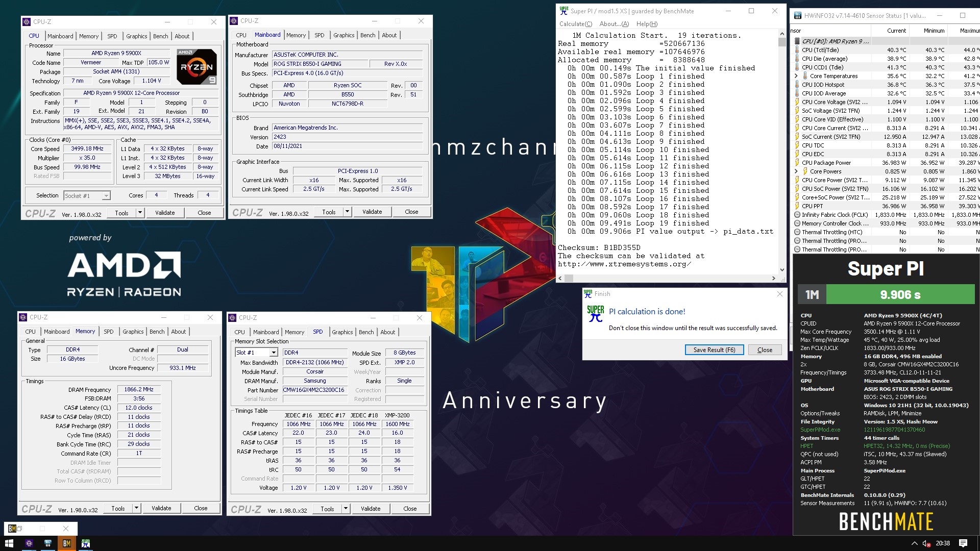Switch to SPD tab in CPU-Z Memory window
Screen dimensions: 980x551
[109, 332]
